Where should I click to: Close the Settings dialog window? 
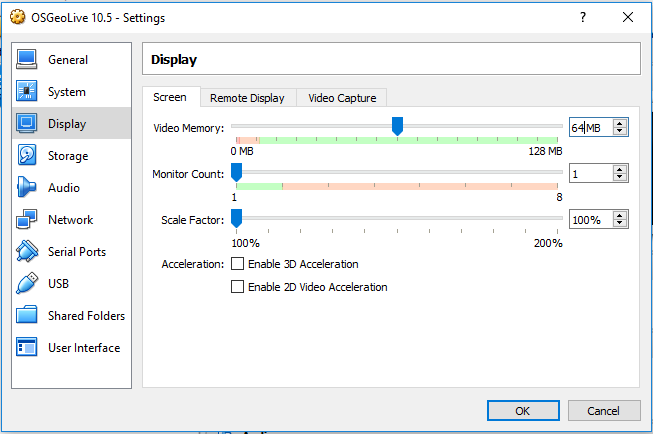[628, 17]
